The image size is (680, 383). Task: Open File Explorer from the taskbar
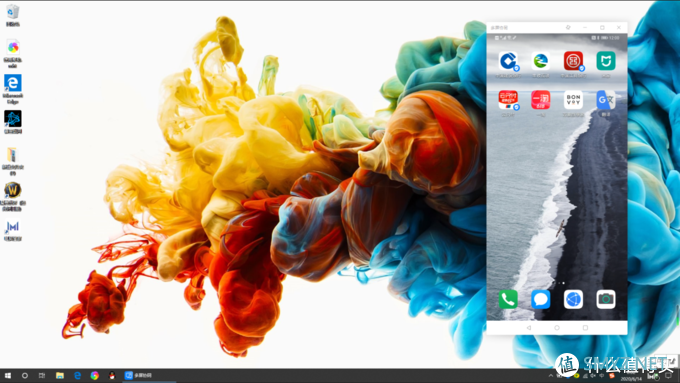[x=60, y=376]
